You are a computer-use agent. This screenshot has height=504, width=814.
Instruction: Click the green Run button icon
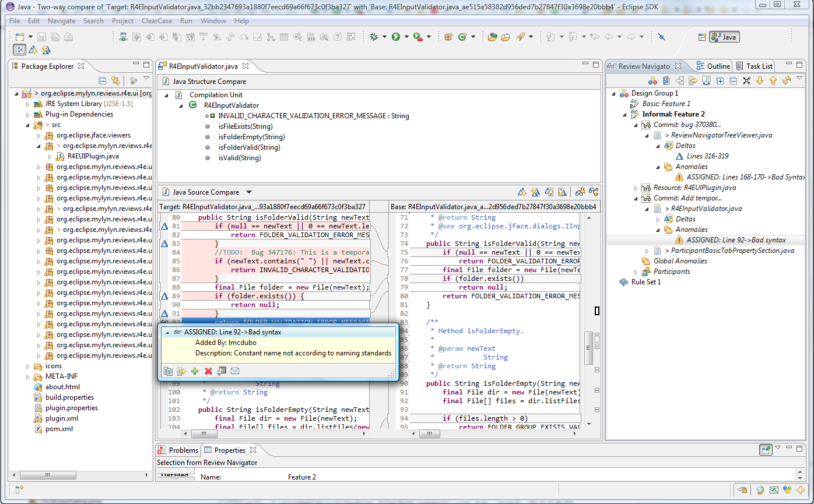pos(396,37)
